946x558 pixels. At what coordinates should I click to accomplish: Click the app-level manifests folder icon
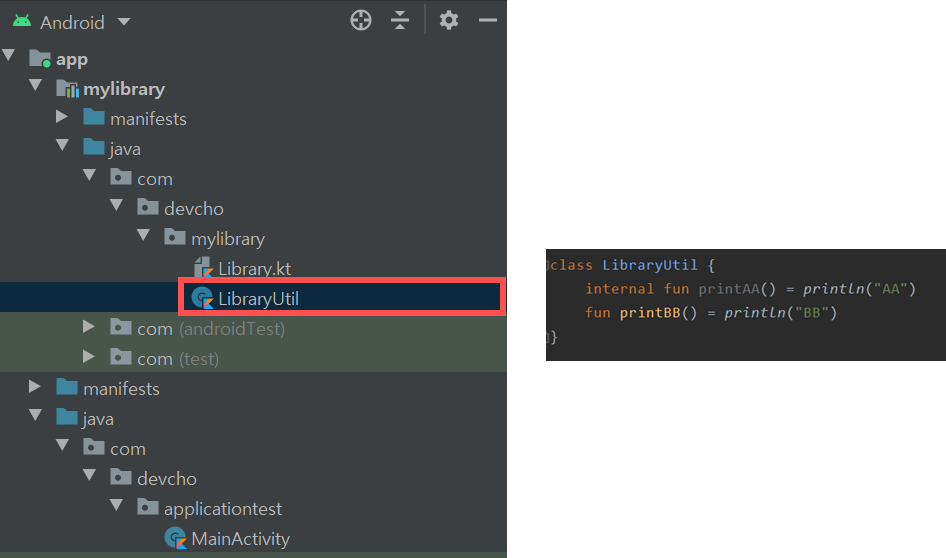67,387
